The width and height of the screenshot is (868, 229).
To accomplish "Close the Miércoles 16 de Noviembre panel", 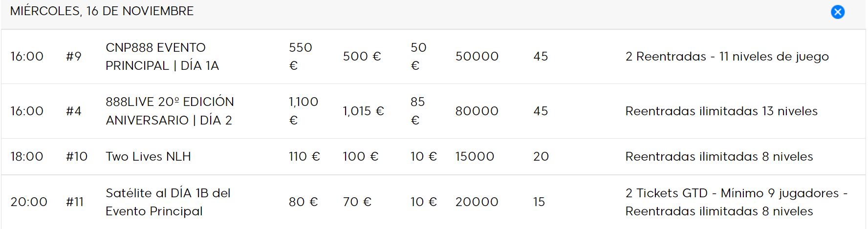I will click(838, 12).
